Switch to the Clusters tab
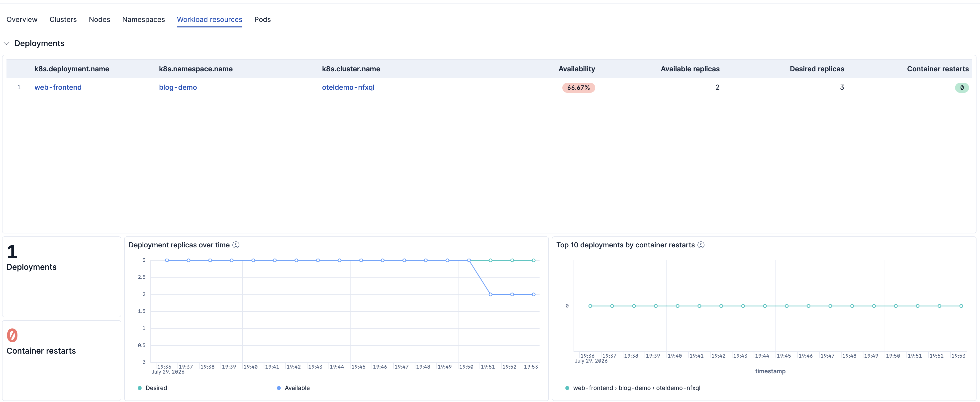This screenshot has width=980, height=402. click(x=63, y=19)
